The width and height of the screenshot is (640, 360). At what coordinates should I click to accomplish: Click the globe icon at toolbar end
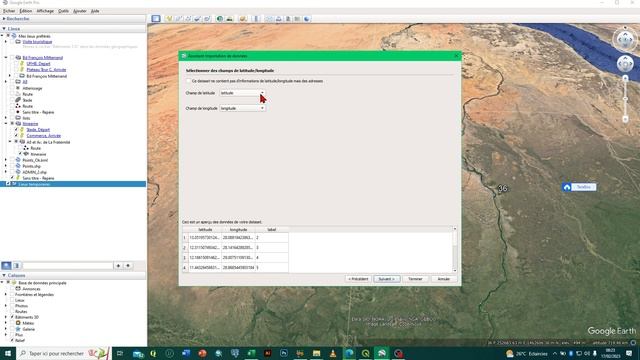click(x=307, y=19)
